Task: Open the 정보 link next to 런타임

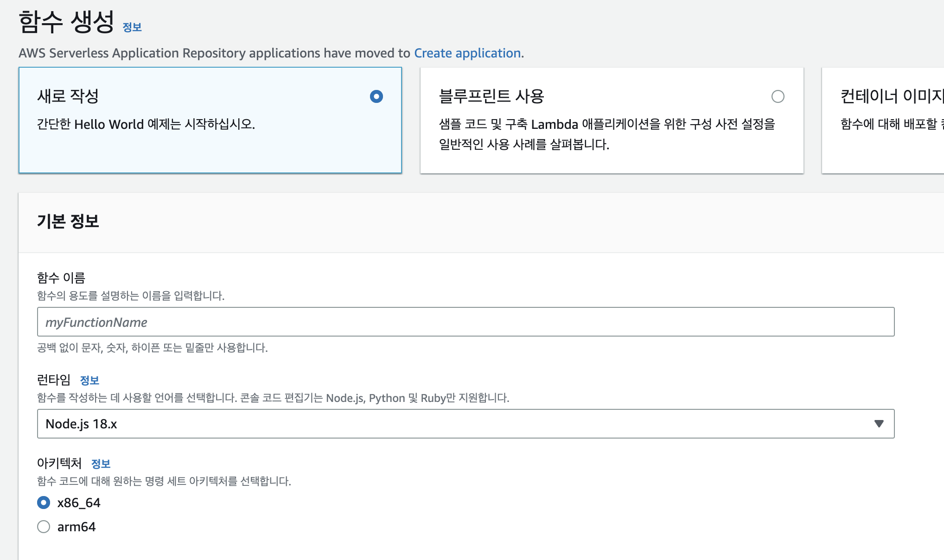Action: click(89, 381)
